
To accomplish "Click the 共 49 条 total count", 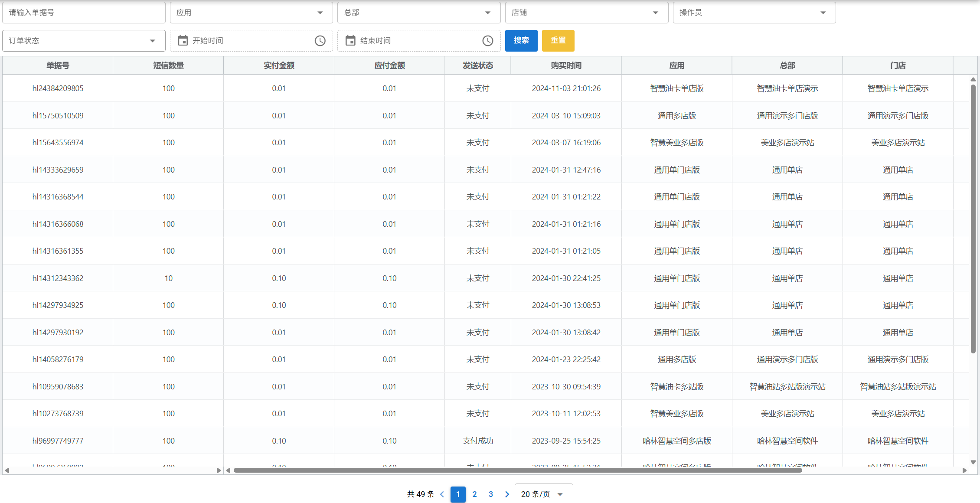I will [x=420, y=494].
